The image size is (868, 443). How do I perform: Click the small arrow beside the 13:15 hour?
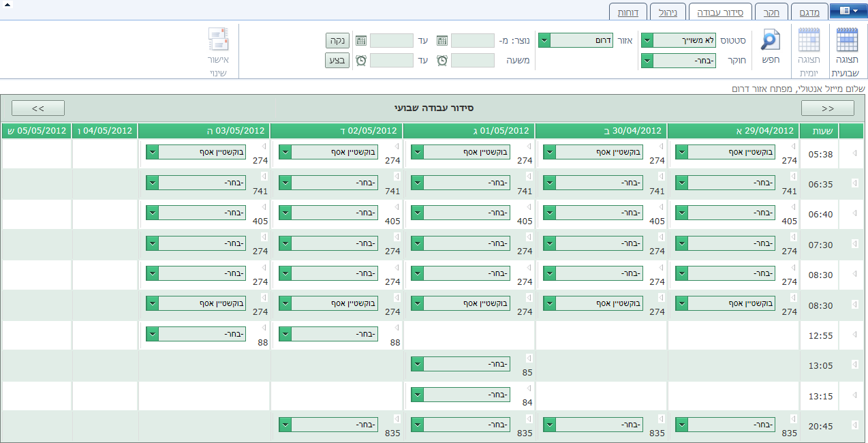[x=854, y=395]
